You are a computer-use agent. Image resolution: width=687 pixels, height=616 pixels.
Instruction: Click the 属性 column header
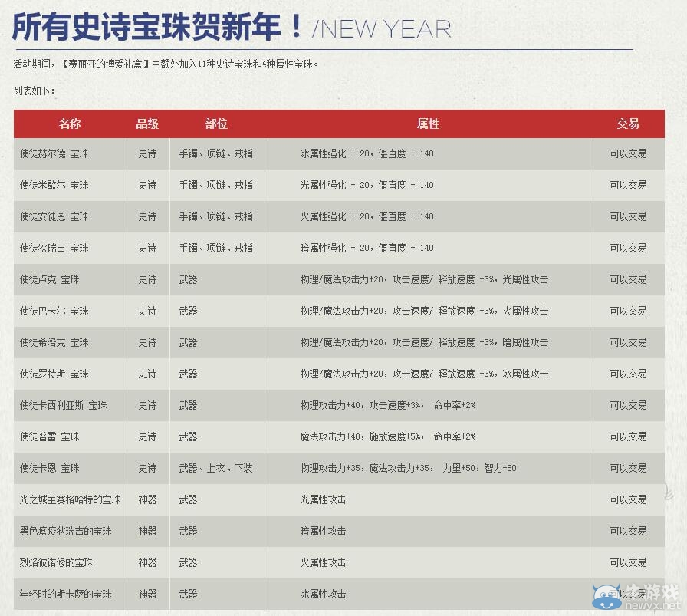pyautogui.click(x=428, y=124)
